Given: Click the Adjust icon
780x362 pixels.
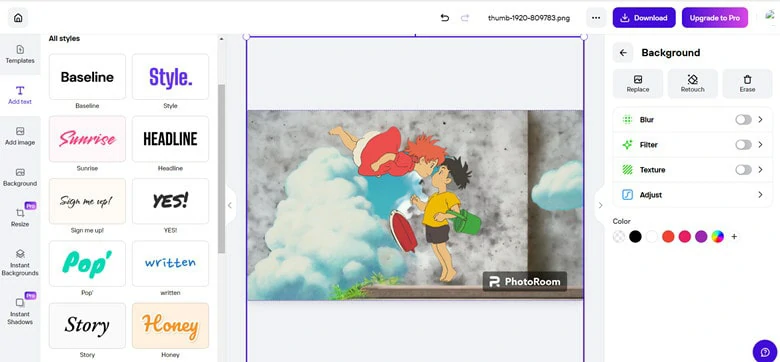Looking at the screenshot, I should pos(627,195).
